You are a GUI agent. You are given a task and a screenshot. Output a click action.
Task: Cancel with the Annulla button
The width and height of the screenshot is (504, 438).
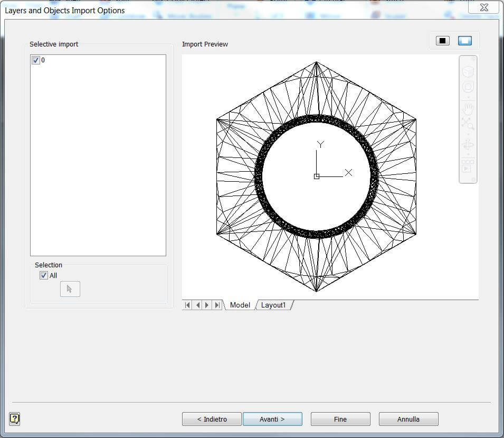click(408, 419)
